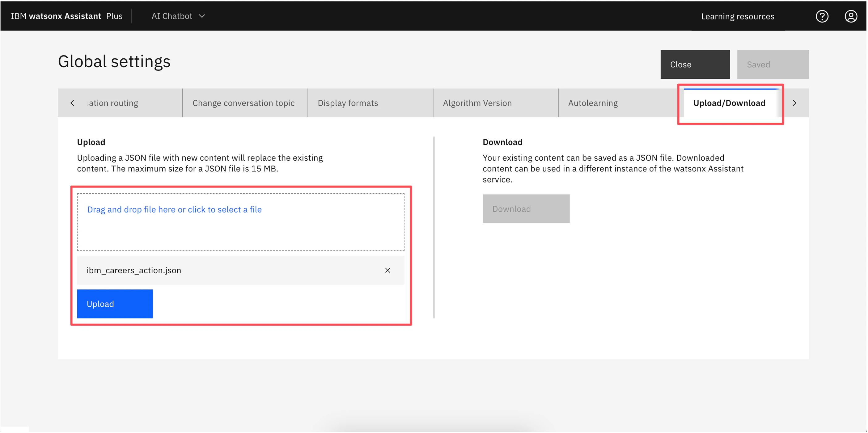
Task: Open the user profile avatar icon
Action: click(x=850, y=16)
